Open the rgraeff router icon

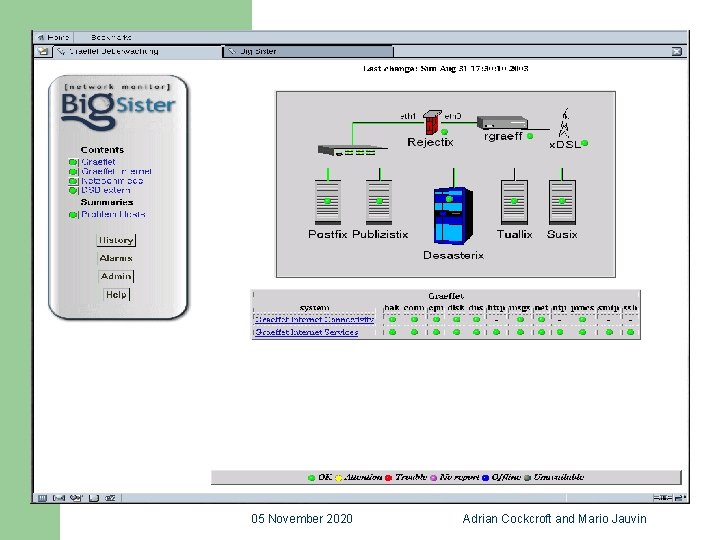502,122
